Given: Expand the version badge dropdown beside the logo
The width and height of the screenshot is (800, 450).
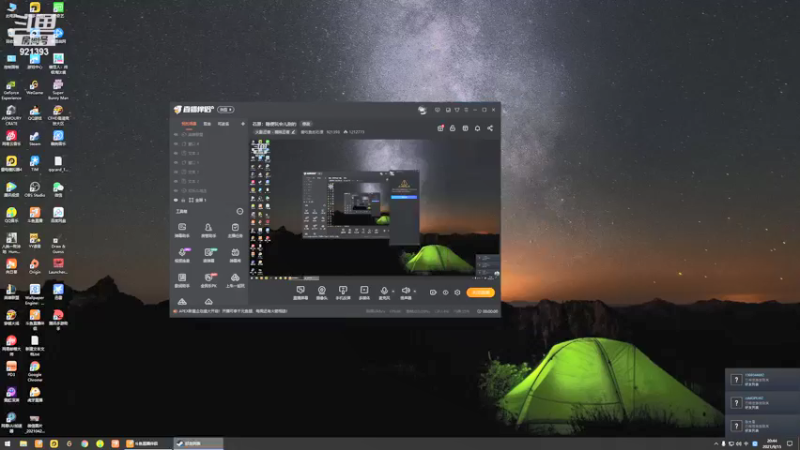Looking at the screenshot, I should 226,110.
